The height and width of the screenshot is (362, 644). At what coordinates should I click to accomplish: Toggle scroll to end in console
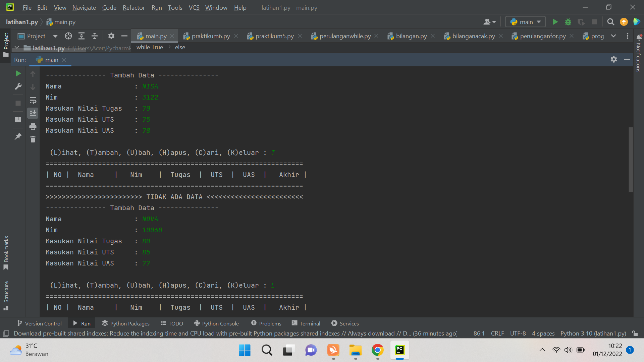33,113
